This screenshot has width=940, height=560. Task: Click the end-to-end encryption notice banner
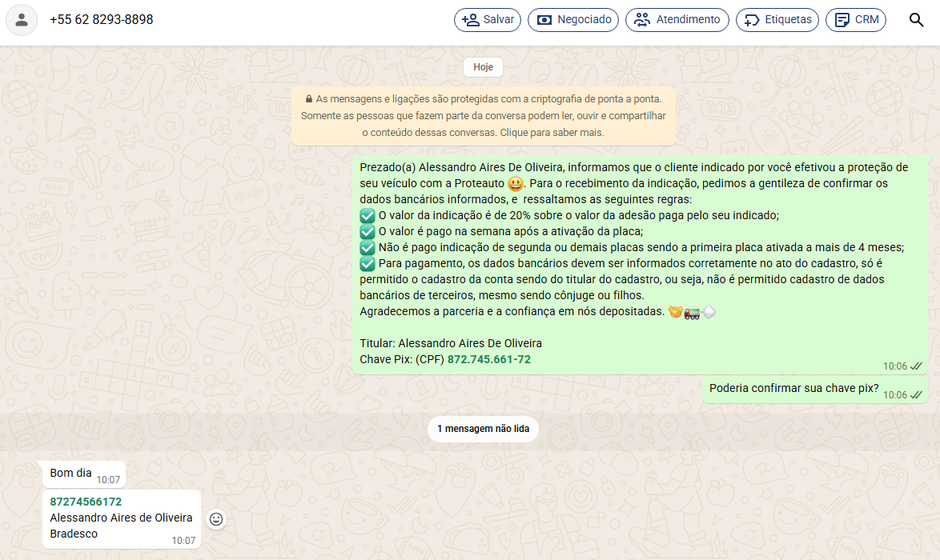483,116
